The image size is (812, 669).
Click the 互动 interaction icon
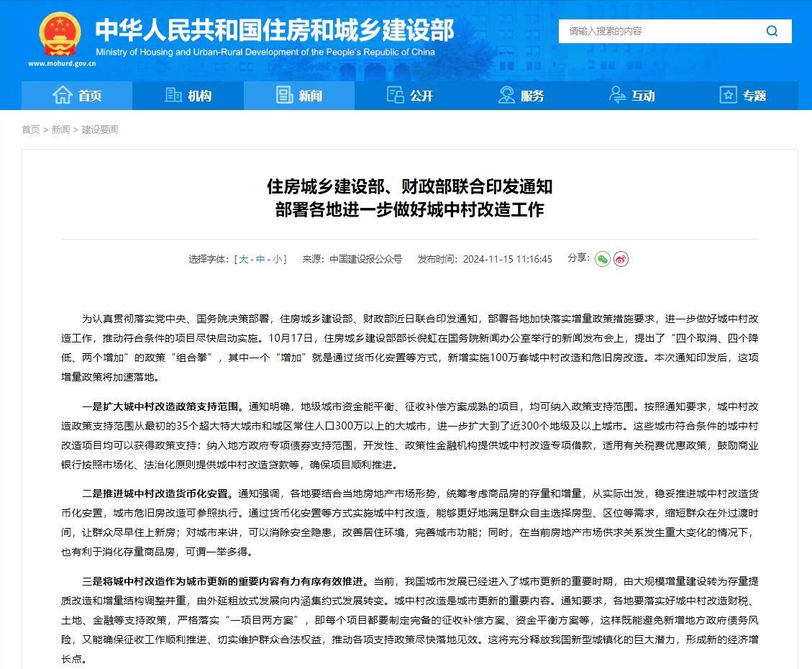click(x=617, y=95)
